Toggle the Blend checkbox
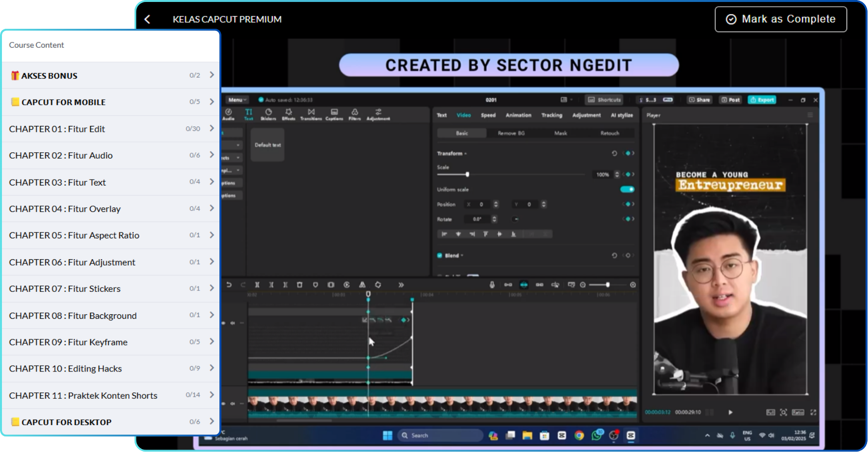The image size is (868, 452). click(440, 255)
